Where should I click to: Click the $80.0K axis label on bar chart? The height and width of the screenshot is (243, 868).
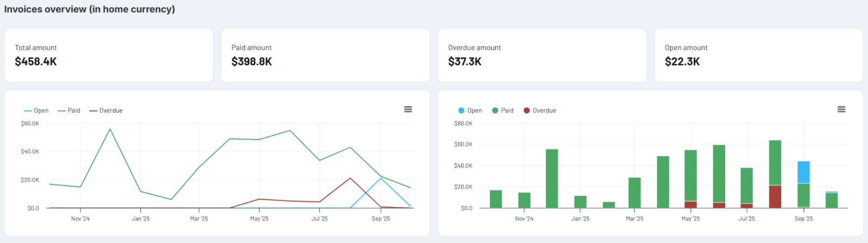click(x=463, y=124)
